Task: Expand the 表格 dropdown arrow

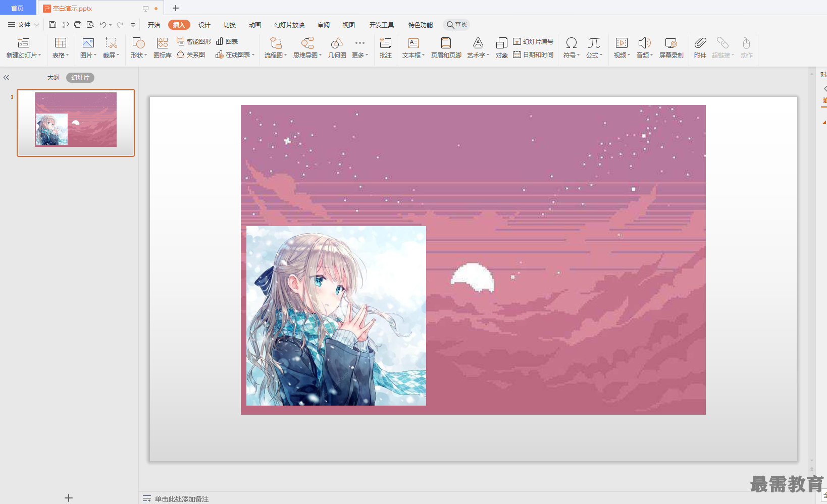Action: 67,55
